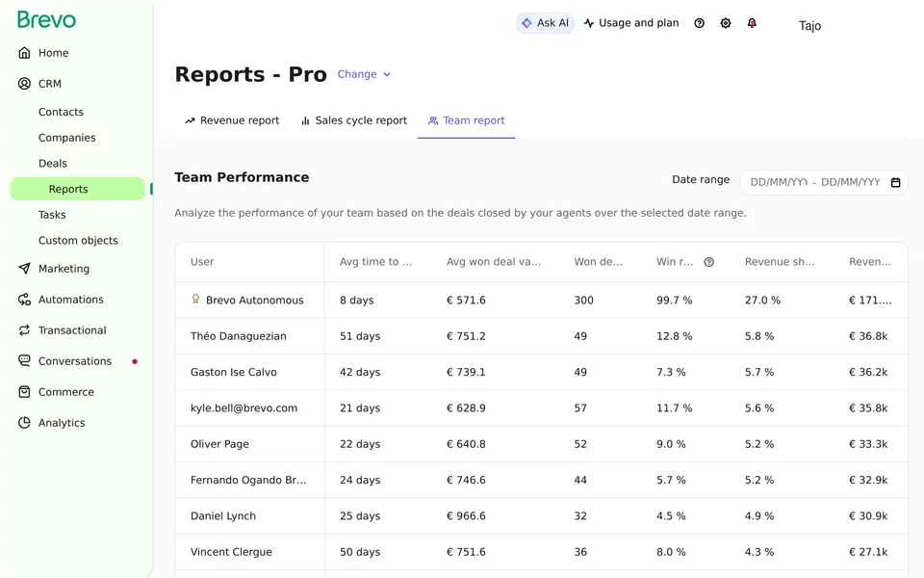Click the 99.7 % win rate cell

[x=674, y=301]
